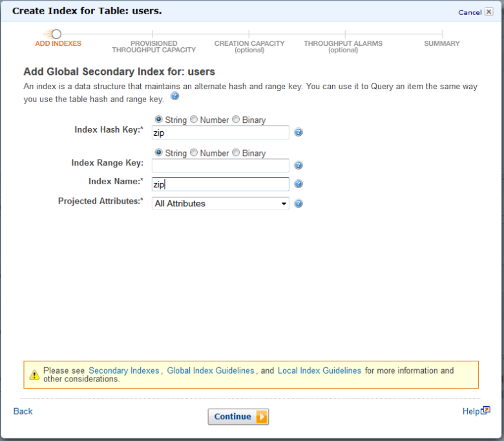Click help icon beside Index Hash Key field
The height and width of the screenshot is (441, 504).
pos(299,133)
